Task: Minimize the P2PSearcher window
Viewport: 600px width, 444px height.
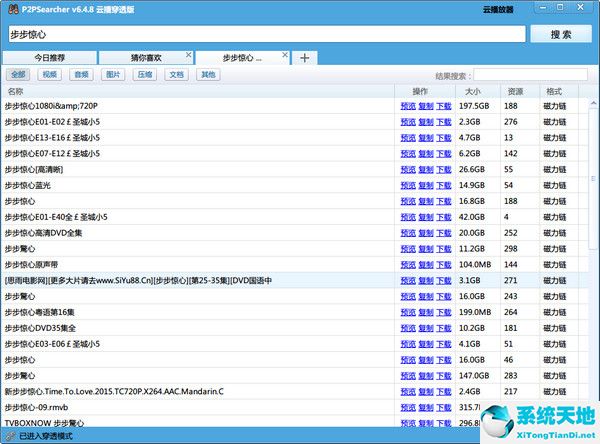Action: [543, 8]
